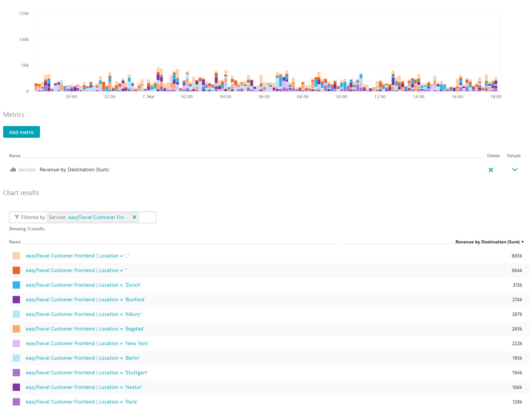Click the light blue swatch for Albury
Viewport: 532px width, 414px height.
click(x=16, y=314)
